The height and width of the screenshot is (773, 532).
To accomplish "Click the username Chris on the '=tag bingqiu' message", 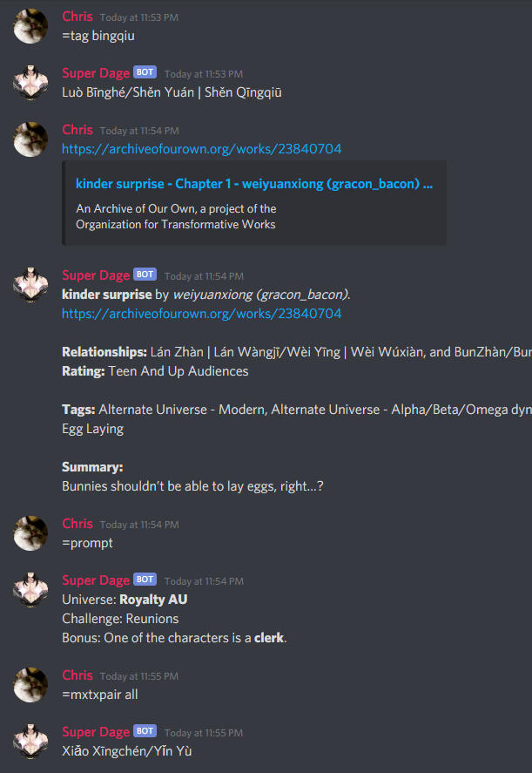I will (x=77, y=17).
